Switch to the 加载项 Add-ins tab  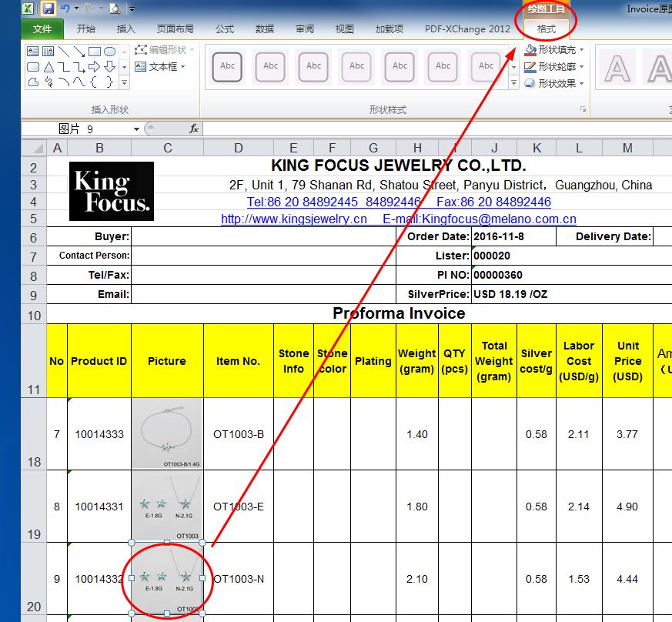[389, 28]
